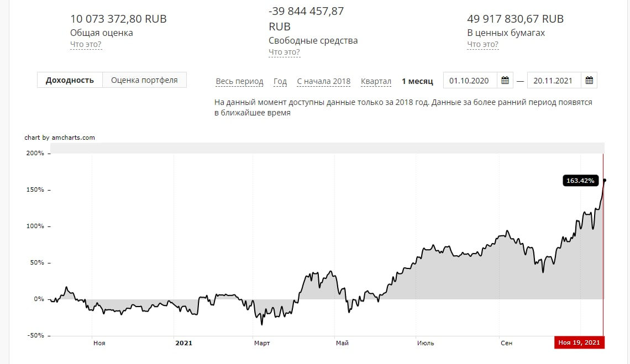Viewport: 630px width, 364px height.
Task: Select the Весь период range
Action: (x=239, y=81)
